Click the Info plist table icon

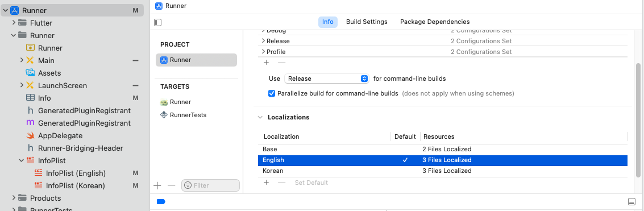[30, 98]
